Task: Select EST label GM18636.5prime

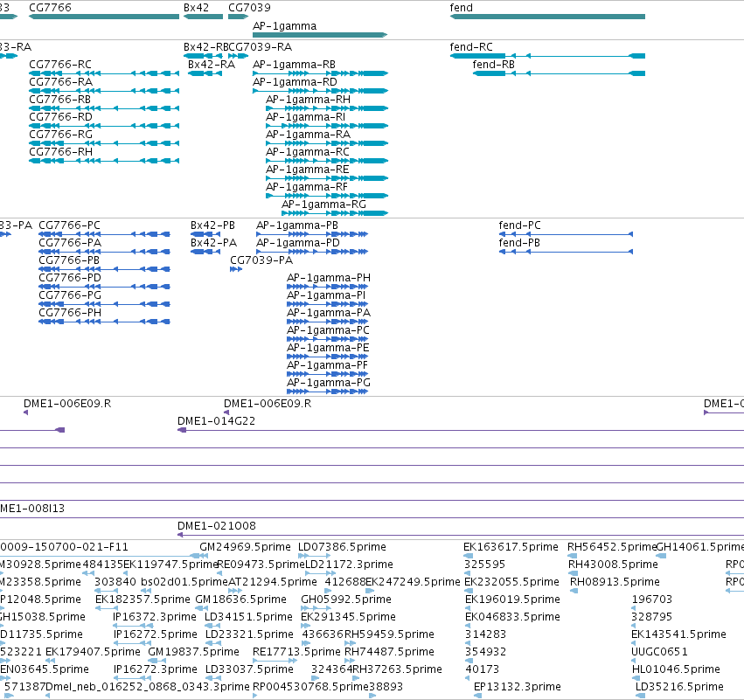Action: pos(241,600)
